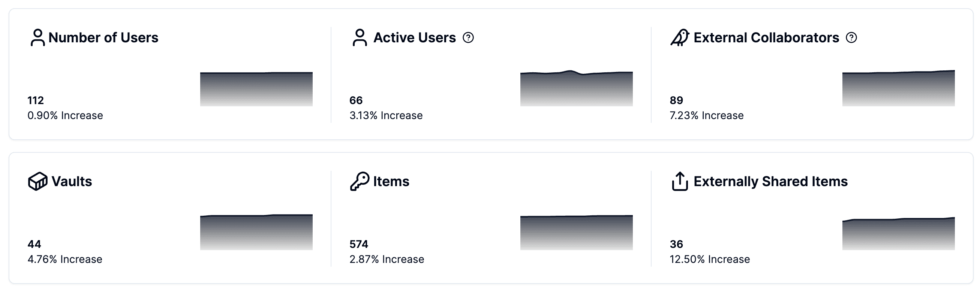
Task: Select the Externally Shared Items heading
Action: [x=770, y=181]
